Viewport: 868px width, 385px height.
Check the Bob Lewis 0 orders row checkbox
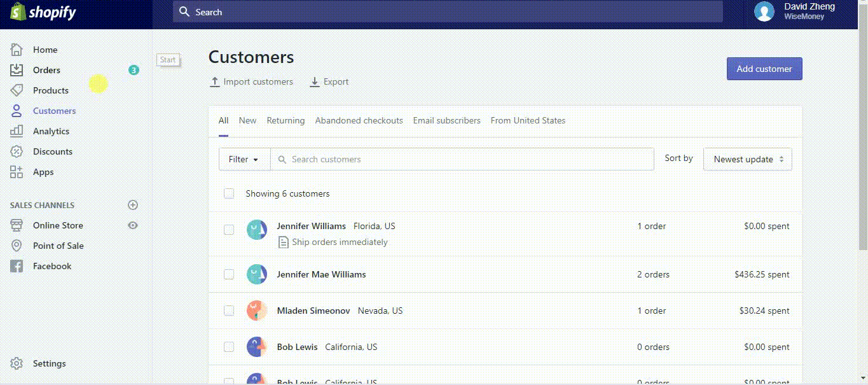pos(229,347)
